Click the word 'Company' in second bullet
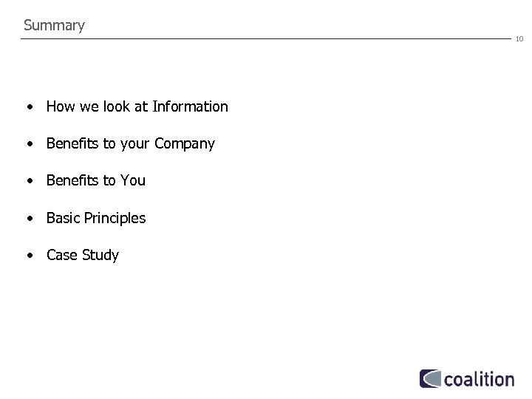532x399 pixels. (x=185, y=143)
